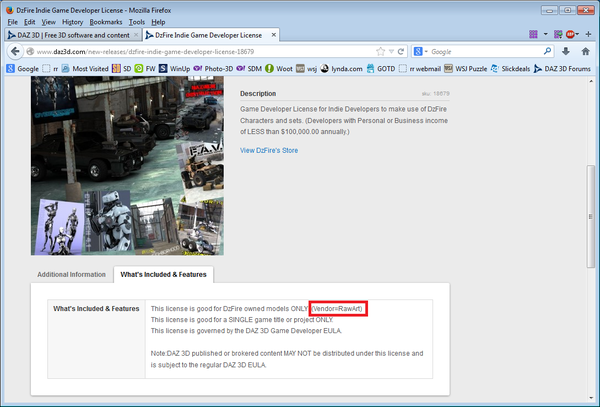The height and width of the screenshot is (407, 600).
Task: Select What's Included & Features tab
Action: [x=163, y=274]
